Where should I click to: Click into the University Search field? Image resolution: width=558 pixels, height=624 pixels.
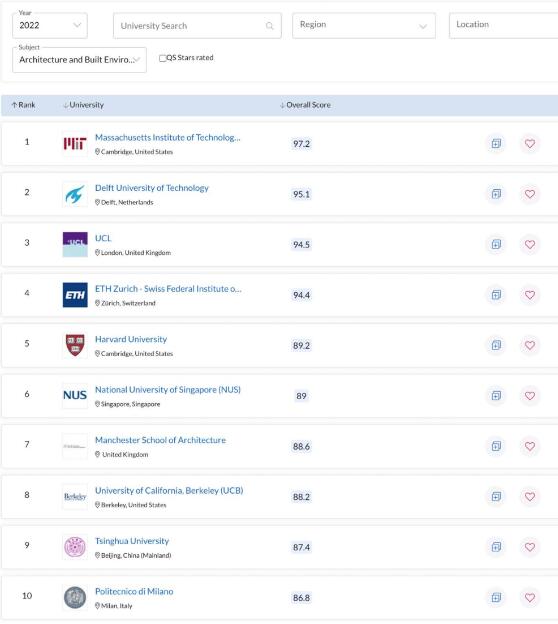[x=197, y=26]
